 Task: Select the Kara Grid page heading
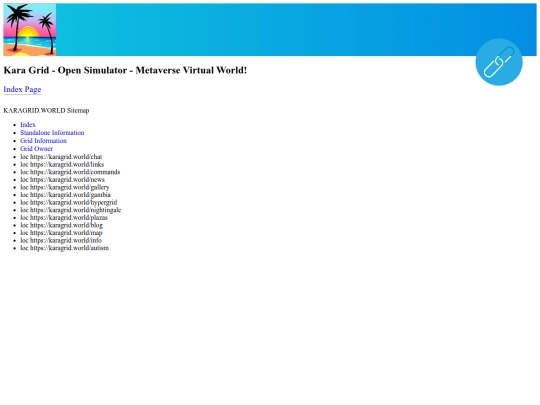click(125, 70)
